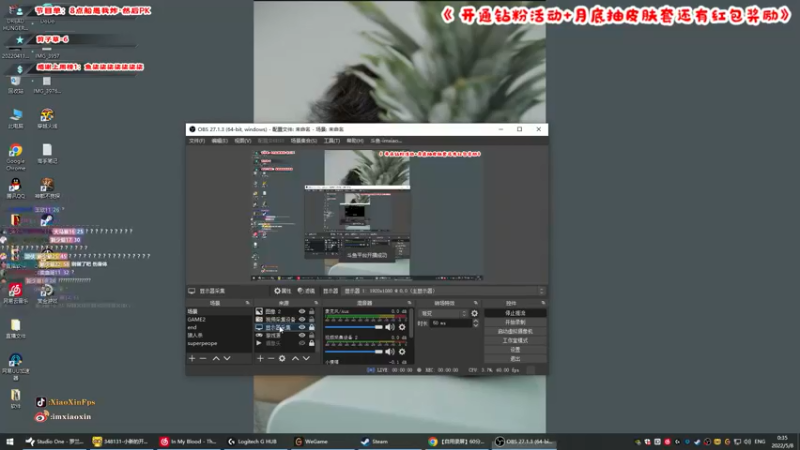The image size is (800, 450).
Task: Open the 视图(V) menu
Action: [243, 141]
